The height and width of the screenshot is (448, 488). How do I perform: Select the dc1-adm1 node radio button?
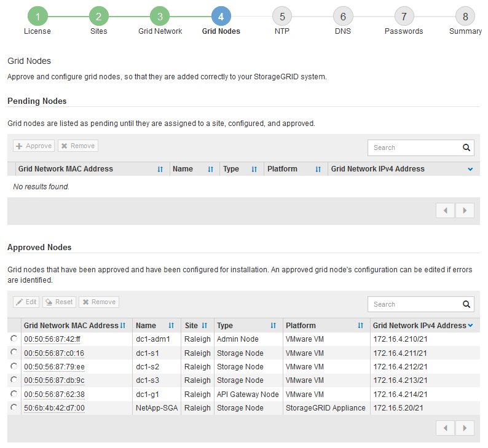point(14,339)
